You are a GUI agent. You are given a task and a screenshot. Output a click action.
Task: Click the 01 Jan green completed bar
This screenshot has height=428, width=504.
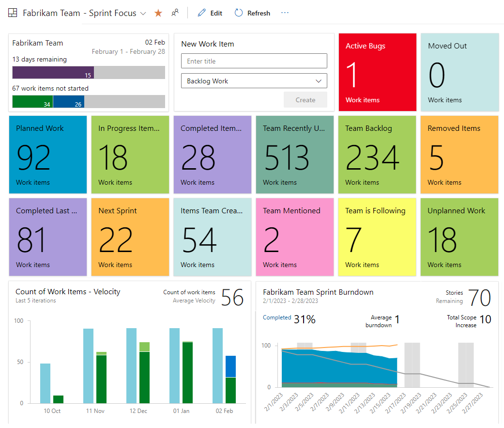click(187, 373)
